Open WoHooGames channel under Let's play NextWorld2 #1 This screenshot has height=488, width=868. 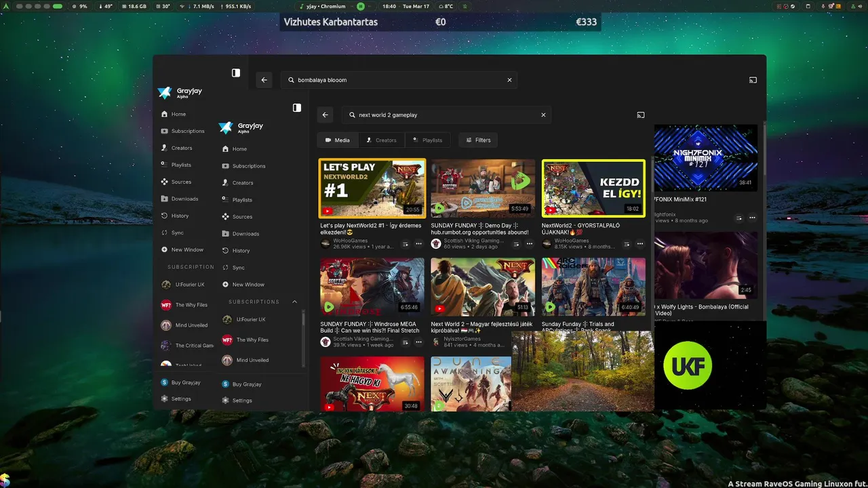pos(351,241)
